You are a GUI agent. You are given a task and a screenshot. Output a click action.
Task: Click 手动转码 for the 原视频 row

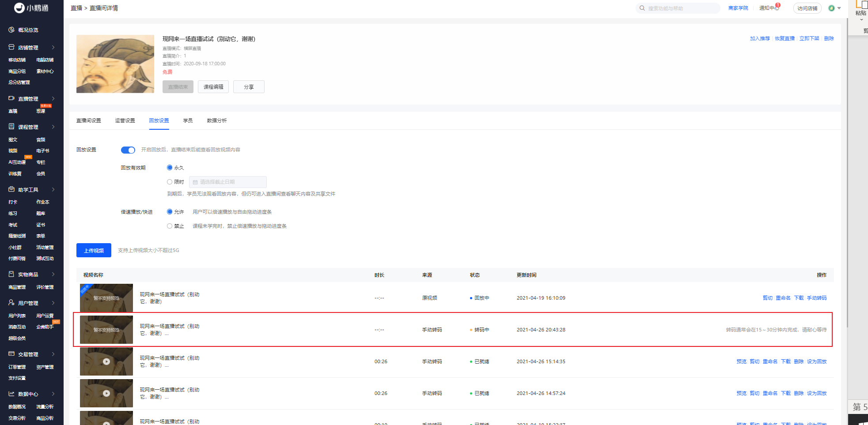(817, 298)
